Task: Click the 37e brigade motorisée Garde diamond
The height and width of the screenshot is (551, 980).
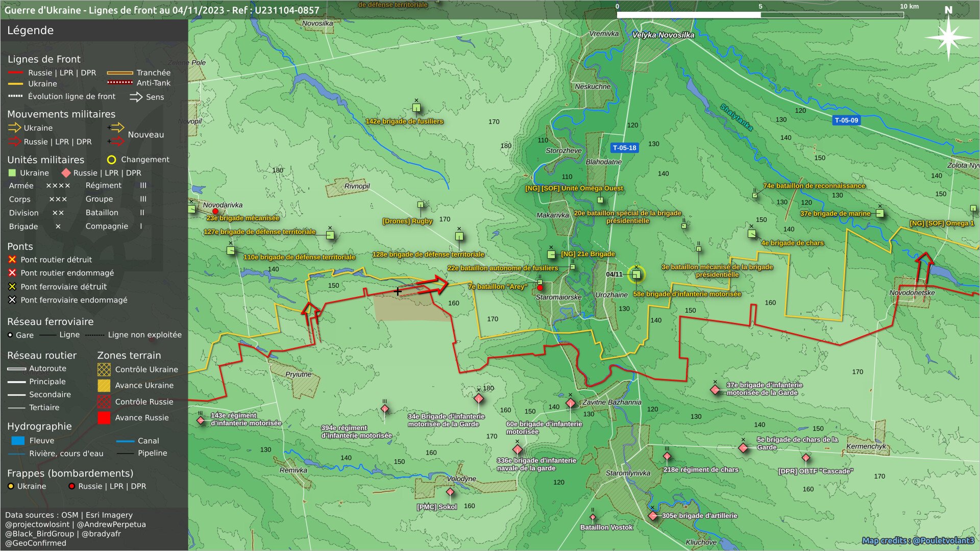Action: (x=715, y=390)
